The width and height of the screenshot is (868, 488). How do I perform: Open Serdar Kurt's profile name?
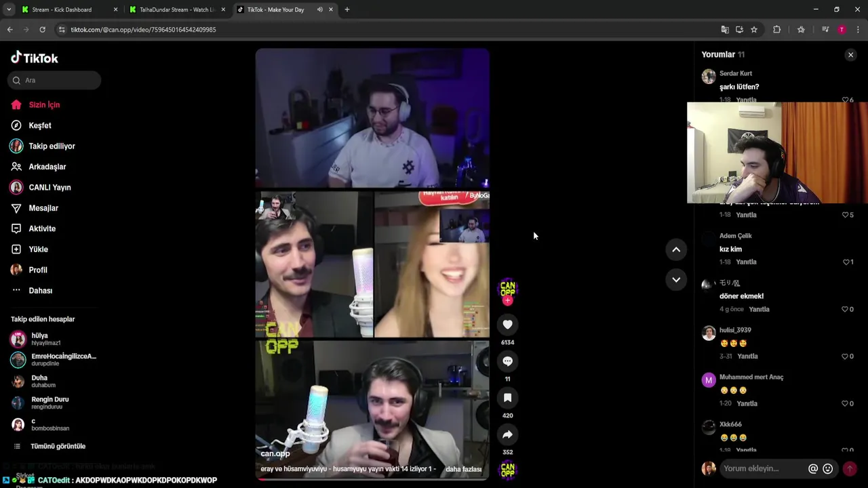736,73
